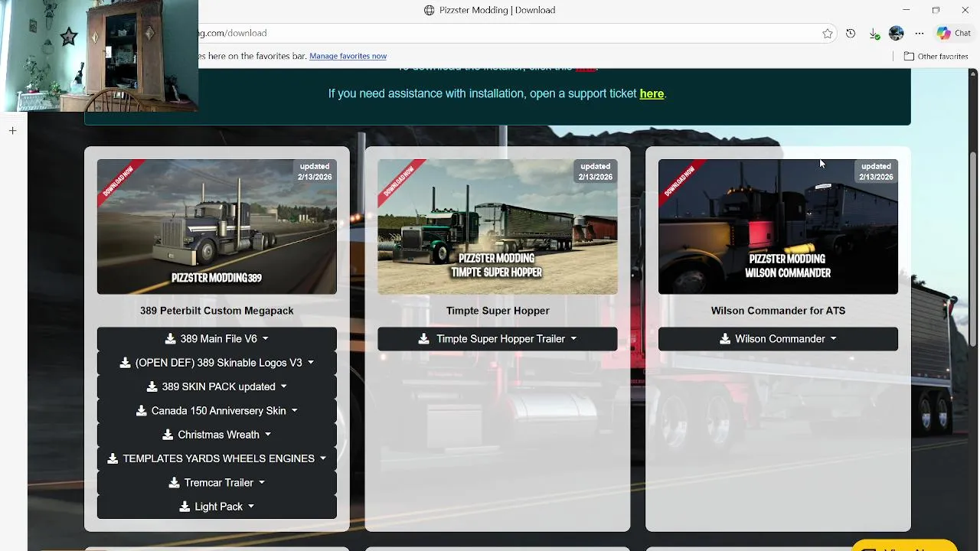This screenshot has height=551, width=980.
Task: Click the 389 Peterbilt Custom Megapack title
Action: click(217, 311)
